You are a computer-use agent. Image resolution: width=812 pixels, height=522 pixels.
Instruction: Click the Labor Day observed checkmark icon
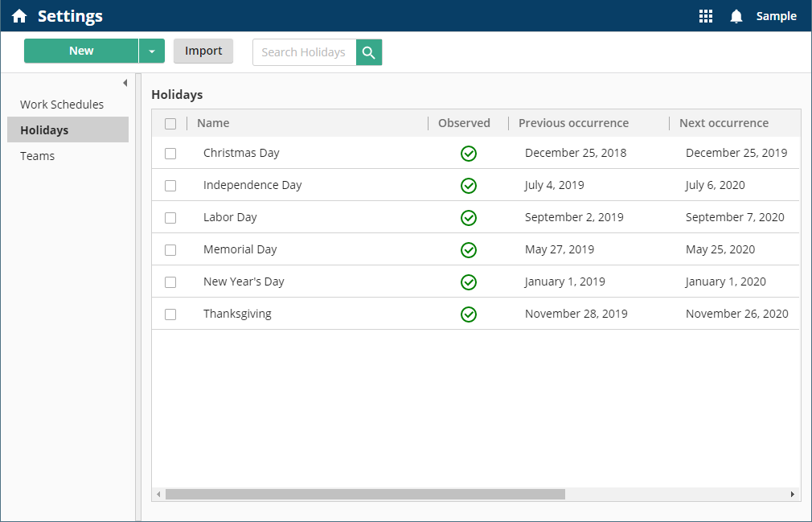pos(469,218)
